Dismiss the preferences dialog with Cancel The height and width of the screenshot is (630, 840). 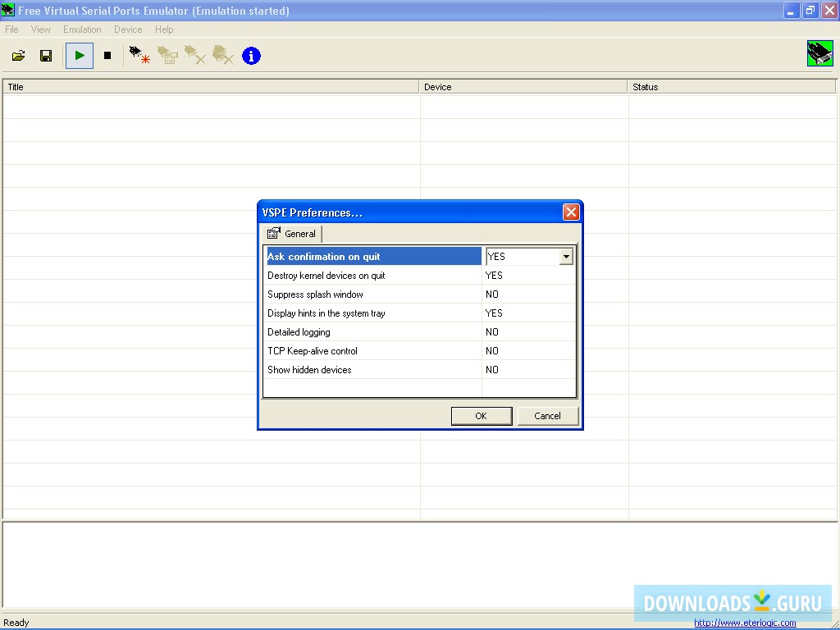coord(547,415)
